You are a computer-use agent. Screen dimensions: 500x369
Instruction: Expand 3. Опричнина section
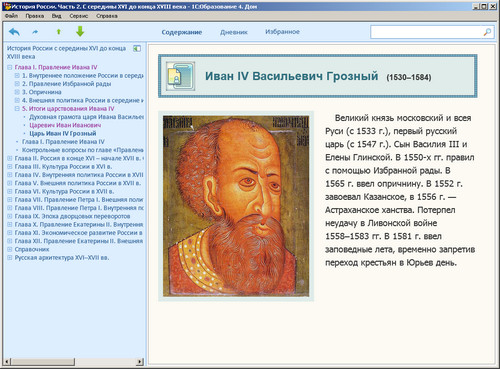(x=17, y=92)
